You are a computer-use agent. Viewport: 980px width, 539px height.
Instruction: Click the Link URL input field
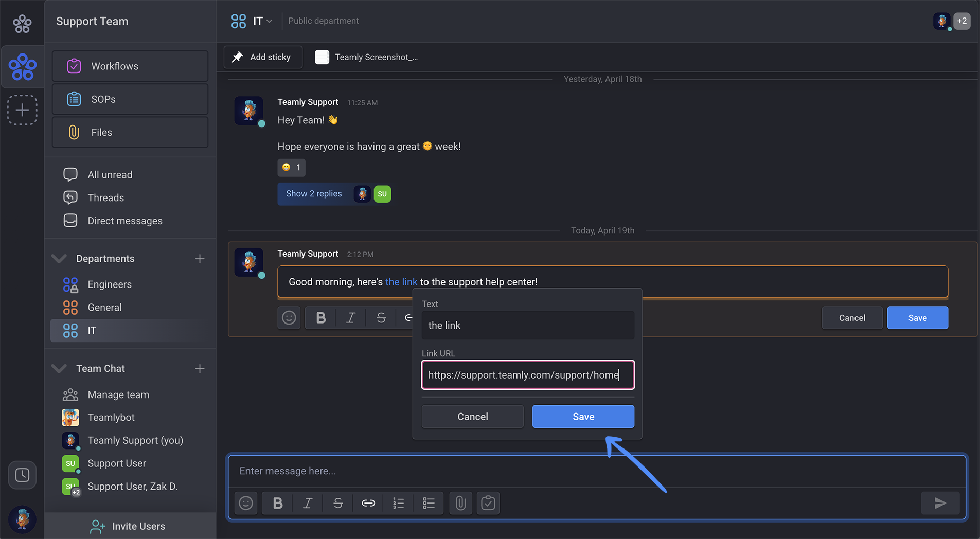click(x=528, y=375)
